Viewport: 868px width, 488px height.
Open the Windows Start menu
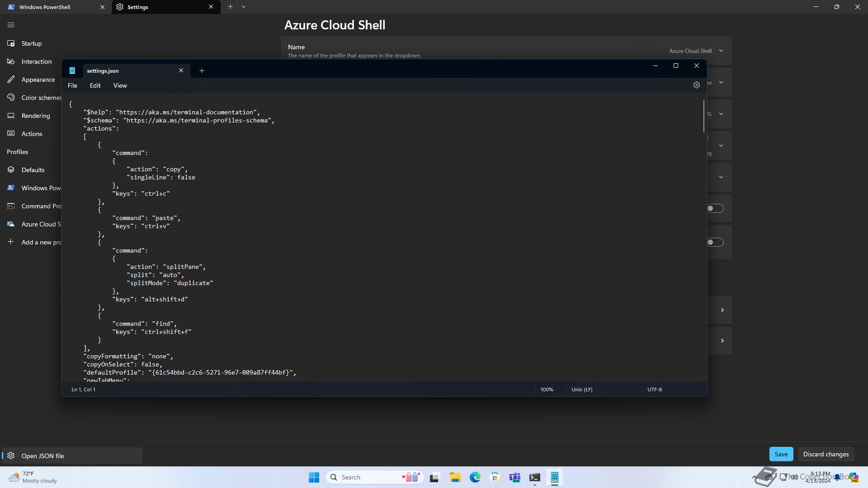pos(314,477)
